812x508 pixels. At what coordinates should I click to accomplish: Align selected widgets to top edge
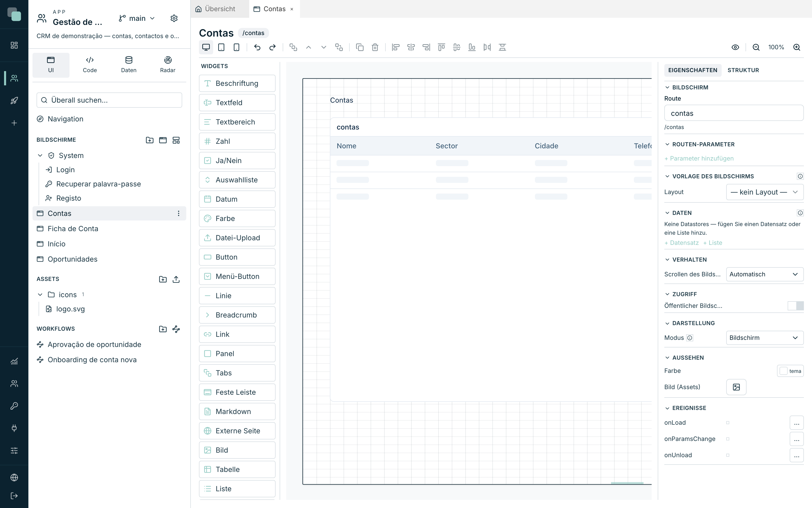click(442, 47)
